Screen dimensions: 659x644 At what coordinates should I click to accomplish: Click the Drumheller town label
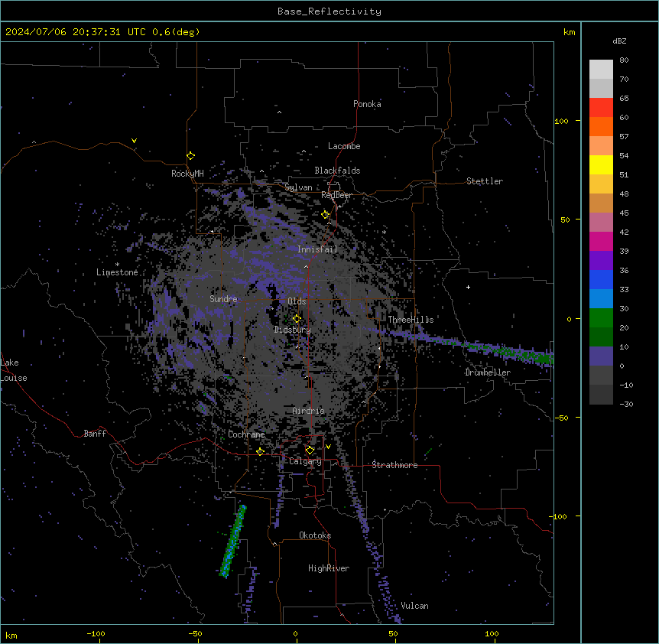tap(488, 372)
